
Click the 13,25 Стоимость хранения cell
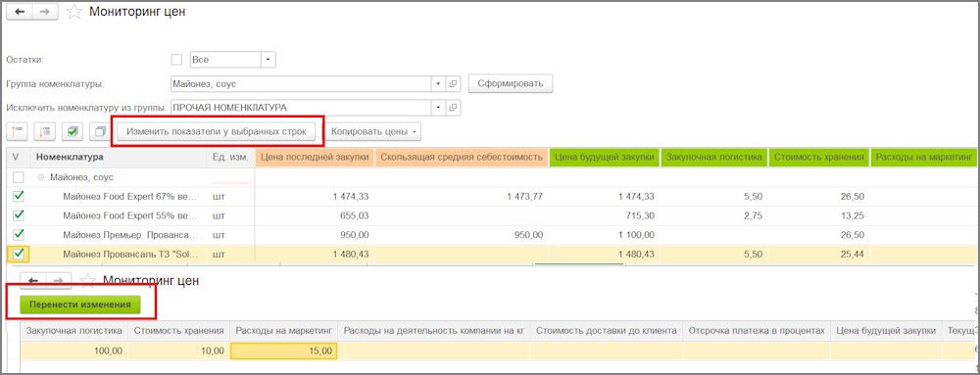click(x=819, y=215)
